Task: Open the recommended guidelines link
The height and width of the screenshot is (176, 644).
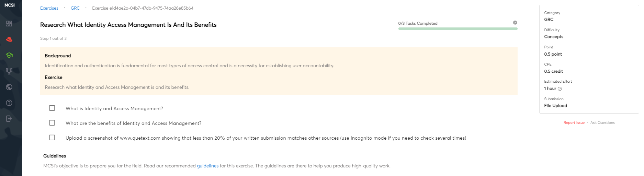Action: click(208, 166)
